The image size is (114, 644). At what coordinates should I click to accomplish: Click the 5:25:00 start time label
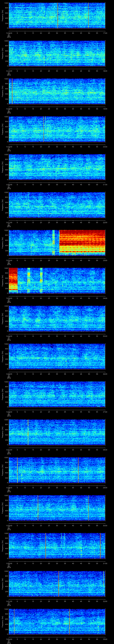click(x=9, y=374)
